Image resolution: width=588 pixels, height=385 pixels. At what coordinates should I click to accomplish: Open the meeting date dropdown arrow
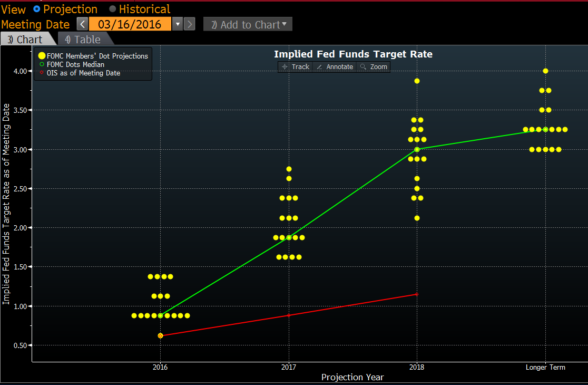pos(178,24)
